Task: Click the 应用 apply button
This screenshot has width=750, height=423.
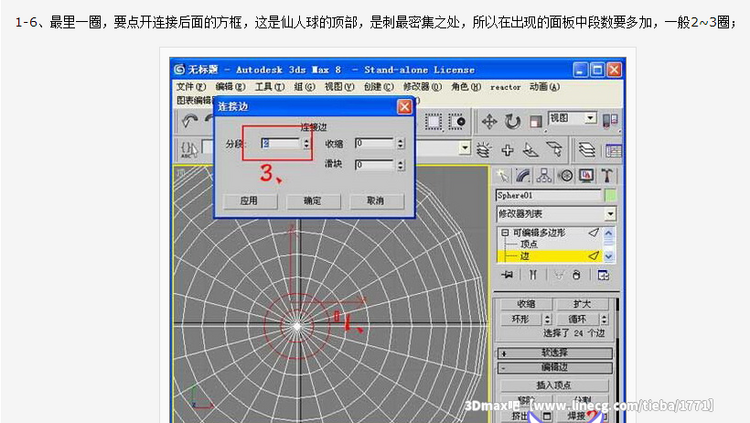Action: pos(249,201)
